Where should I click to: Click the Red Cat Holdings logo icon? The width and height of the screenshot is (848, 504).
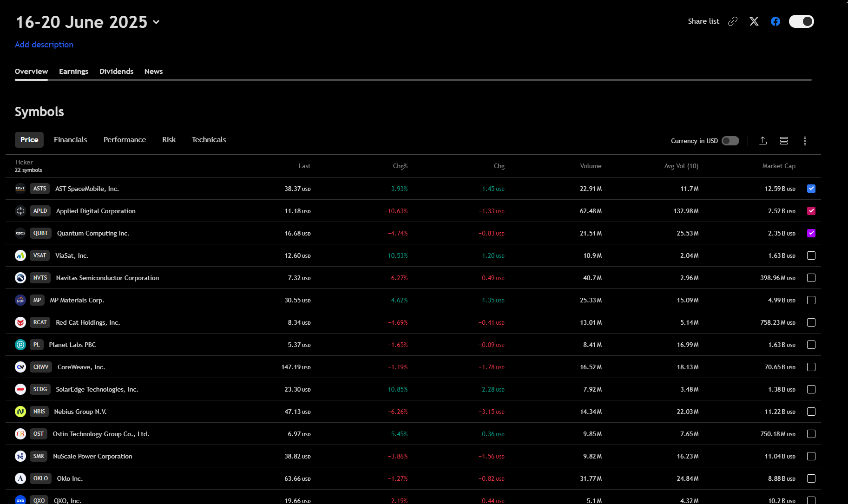coord(20,322)
